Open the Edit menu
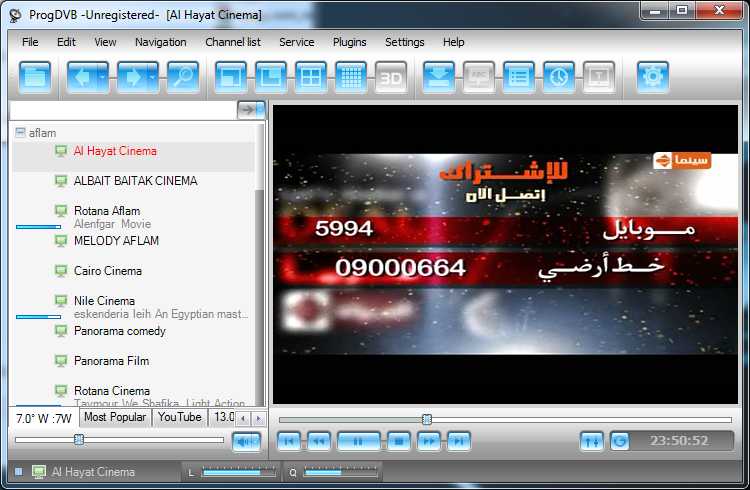Viewport: 750px width, 490px height. (66, 42)
